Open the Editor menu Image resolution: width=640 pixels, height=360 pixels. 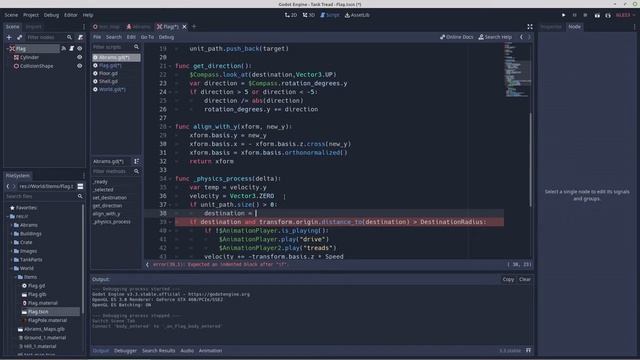(71, 15)
